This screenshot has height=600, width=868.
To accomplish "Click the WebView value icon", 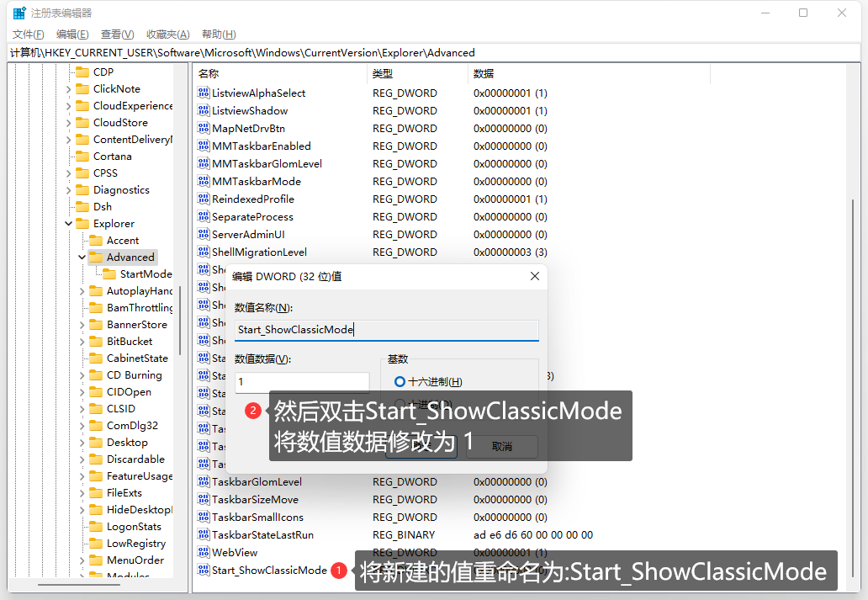I will pyautogui.click(x=204, y=552).
